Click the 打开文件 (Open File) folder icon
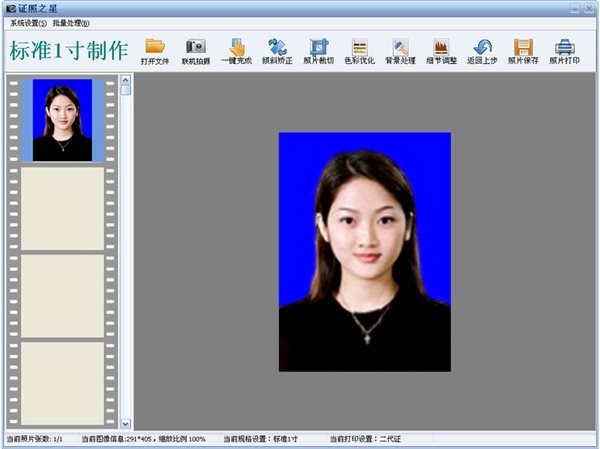 click(x=155, y=47)
